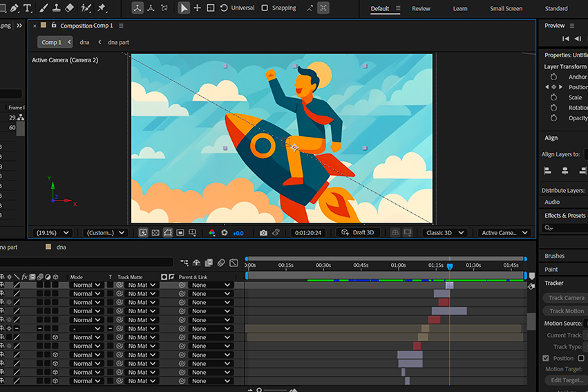
Task: Click the snapshot camera icon
Action: 263,233
